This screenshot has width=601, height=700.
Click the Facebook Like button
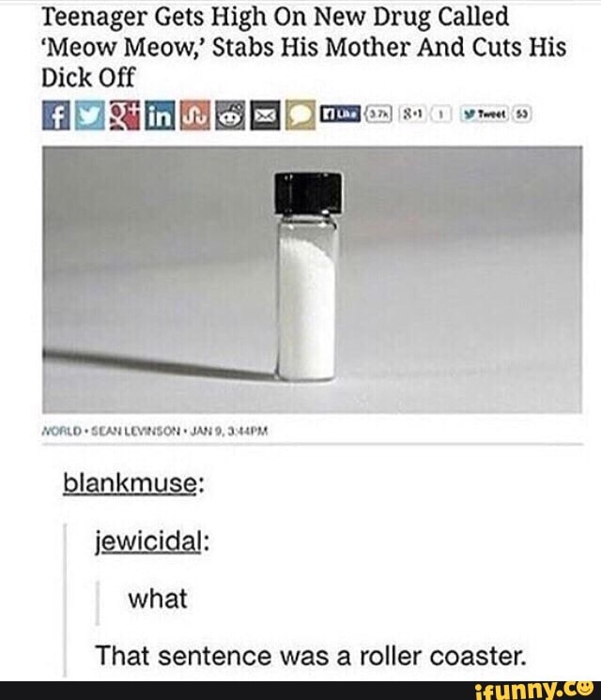(x=341, y=114)
